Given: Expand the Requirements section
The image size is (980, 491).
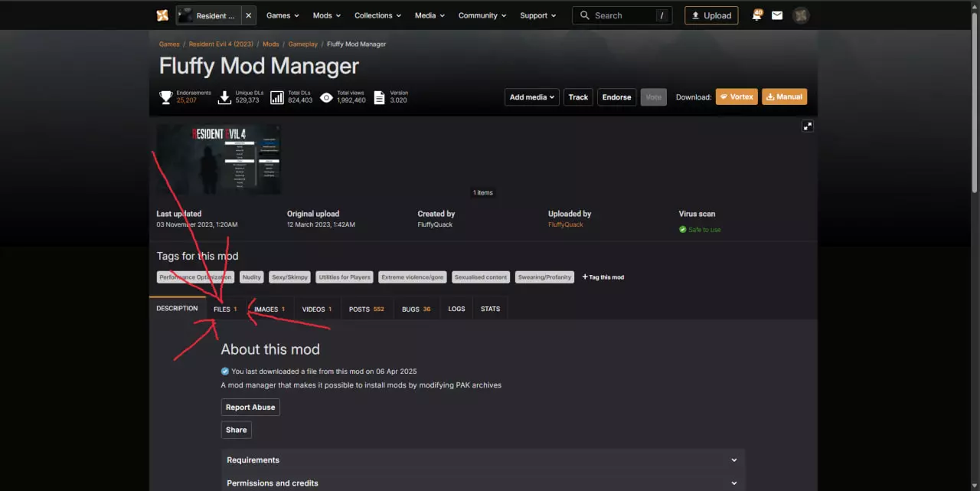Looking at the screenshot, I should pyautogui.click(x=483, y=460).
